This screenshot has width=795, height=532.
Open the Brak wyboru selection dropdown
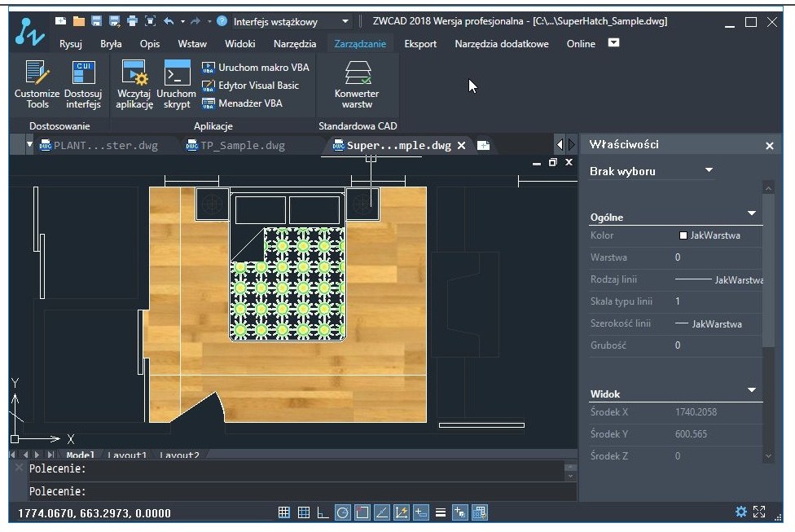tap(709, 170)
